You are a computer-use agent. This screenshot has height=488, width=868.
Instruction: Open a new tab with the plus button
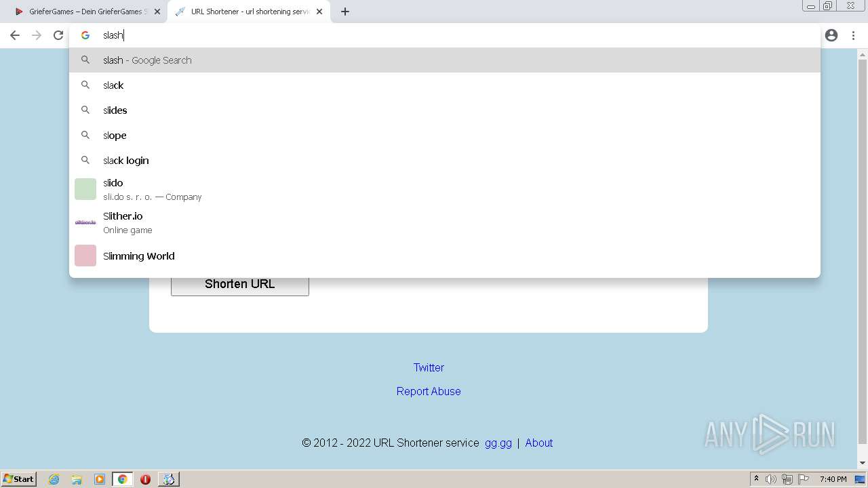click(x=345, y=12)
